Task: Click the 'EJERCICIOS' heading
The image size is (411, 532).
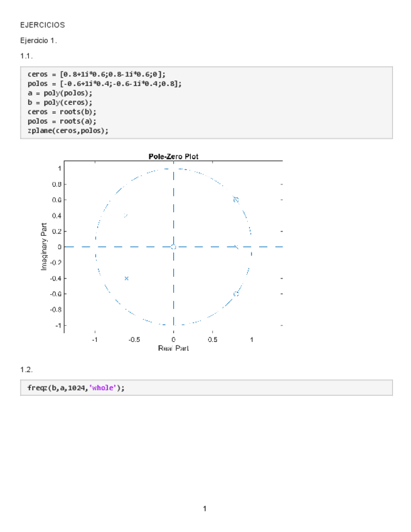Action: pyautogui.click(x=38, y=25)
